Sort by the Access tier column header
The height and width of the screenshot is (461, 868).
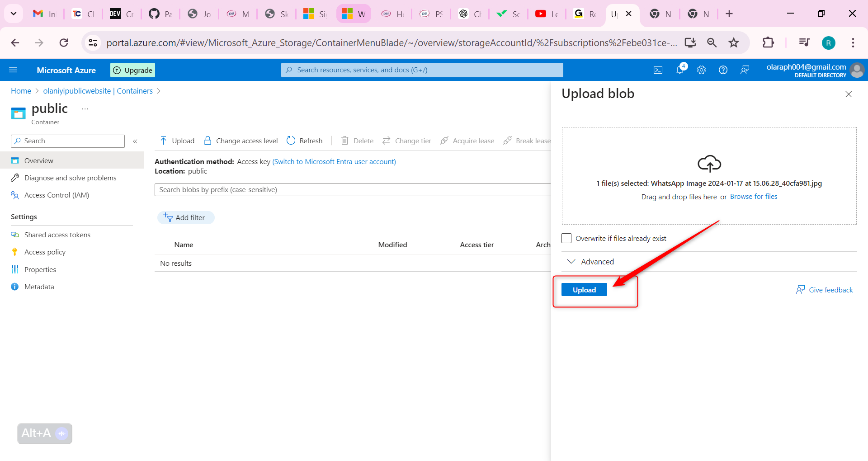click(x=476, y=245)
